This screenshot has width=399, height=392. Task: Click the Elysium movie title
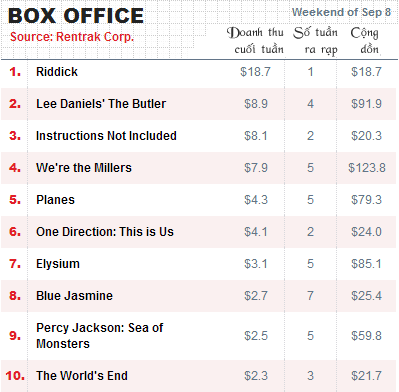[x=58, y=264]
